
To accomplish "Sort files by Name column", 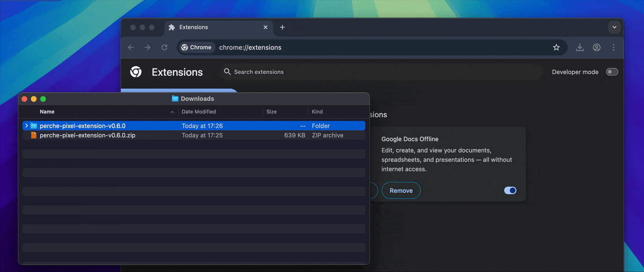I will click(47, 112).
